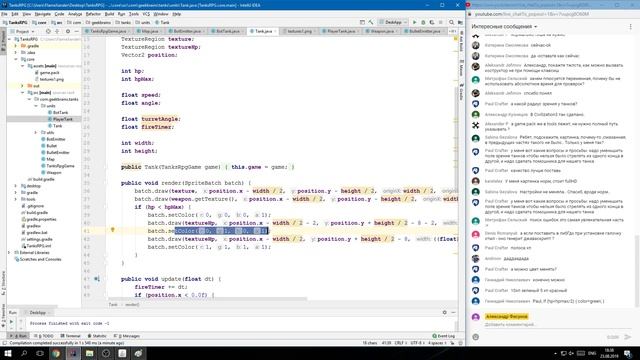
Task: Expand External Libraries node
Action: (x=9, y=253)
